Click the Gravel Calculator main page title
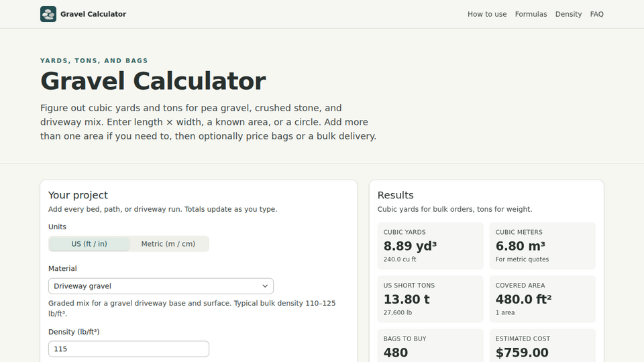Viewport: 644px width, 362px height. click(x=153, y=81)
